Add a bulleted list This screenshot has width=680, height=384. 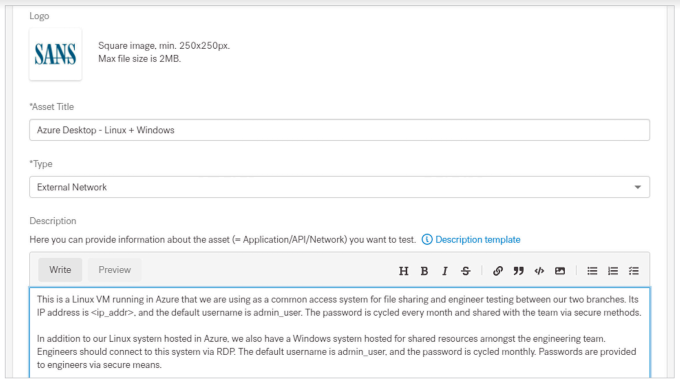click(x=592, y=271)
